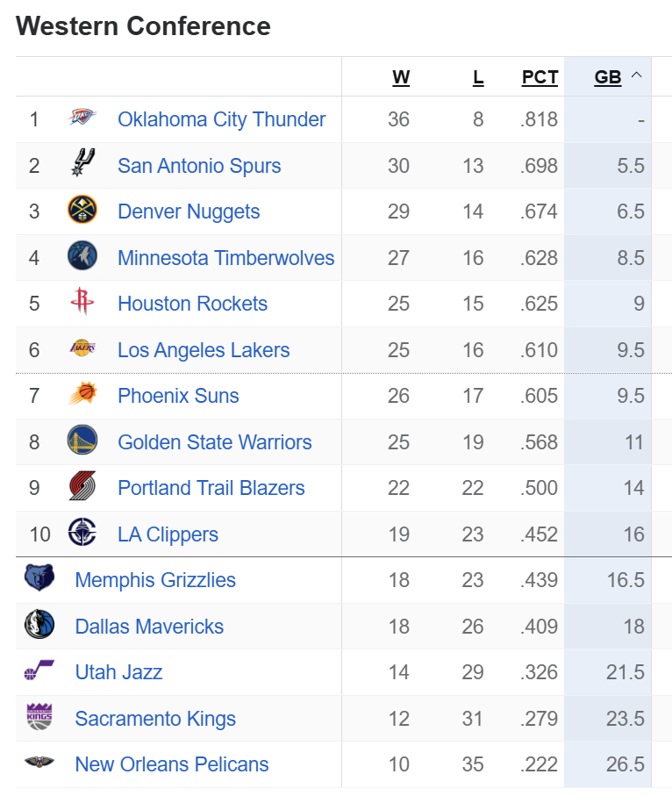Click the Houston Rockets logo icon
This screenshot has width=672, height=803.
pyautogui.click(x=82, y=303)
